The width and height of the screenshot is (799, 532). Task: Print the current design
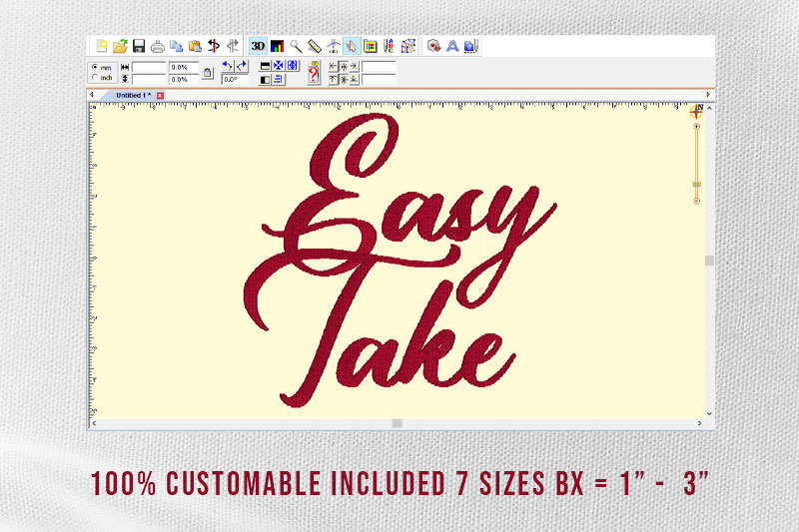click(158, 46)
